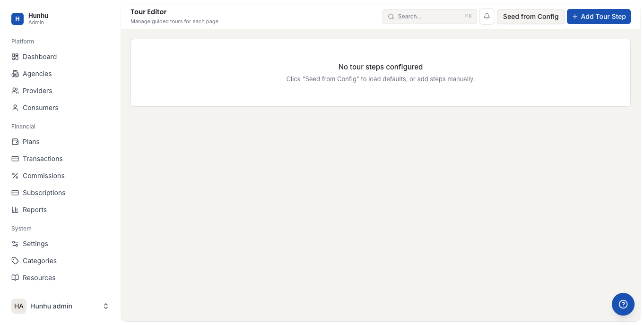Click the Platform section label
The image size is (644, 325).
click(x=23, y=42)
